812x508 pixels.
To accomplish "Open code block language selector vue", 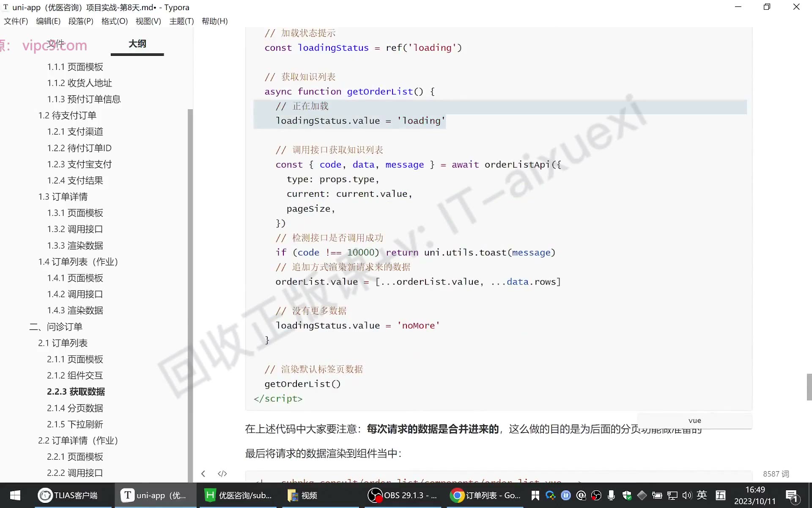I will pyautogui.click(x=695, y=420).
